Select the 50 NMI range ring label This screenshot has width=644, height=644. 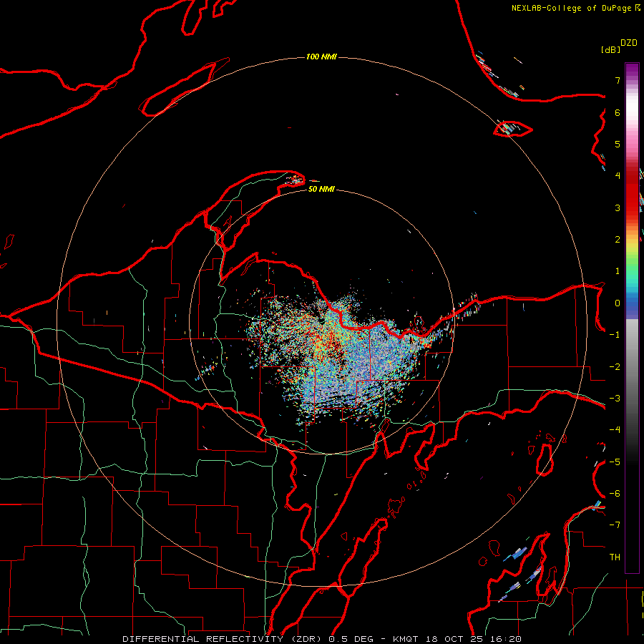pyautogui.click(x=321, y=189)
